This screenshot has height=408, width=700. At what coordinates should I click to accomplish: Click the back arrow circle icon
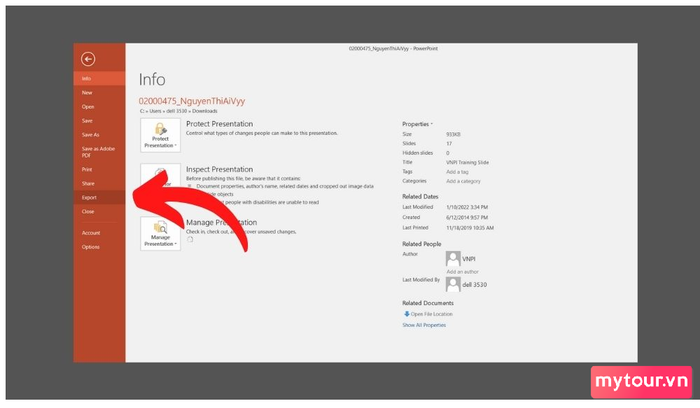point(88,59)
